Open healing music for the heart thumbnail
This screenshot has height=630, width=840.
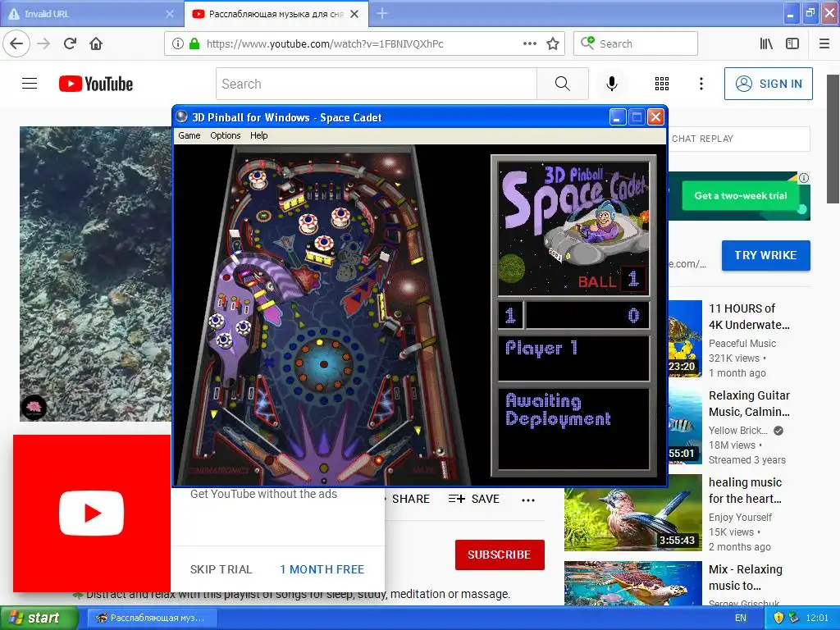pos(632,512)
